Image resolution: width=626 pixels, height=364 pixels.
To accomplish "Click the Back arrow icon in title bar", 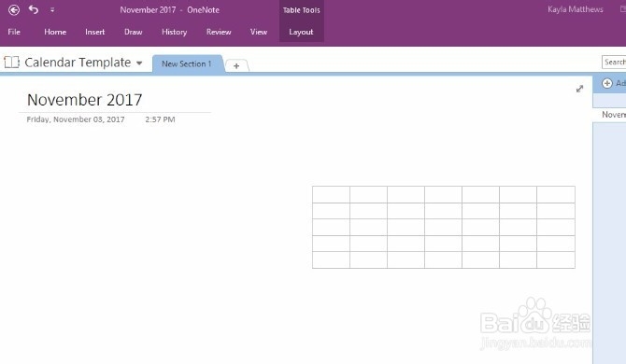I will click(x=14, y=10).
